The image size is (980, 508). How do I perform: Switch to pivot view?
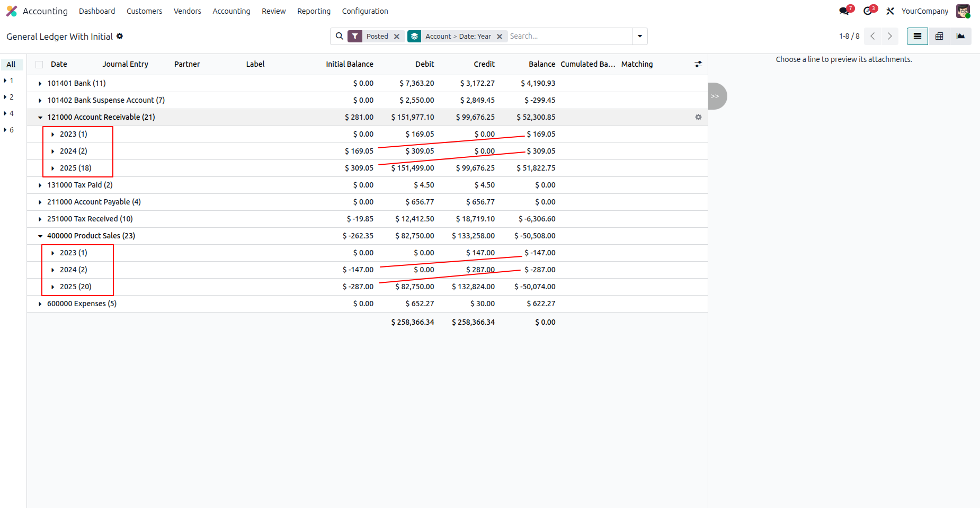coord(939,36)
